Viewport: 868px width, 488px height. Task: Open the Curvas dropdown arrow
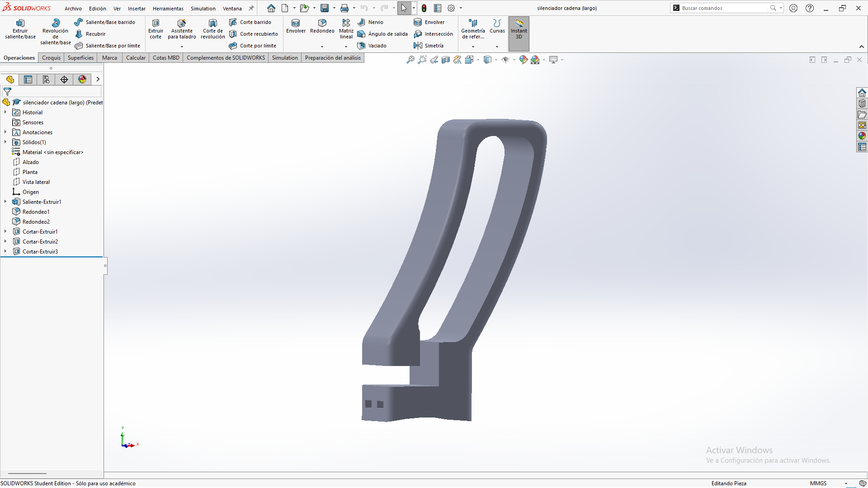click(497, 47)
